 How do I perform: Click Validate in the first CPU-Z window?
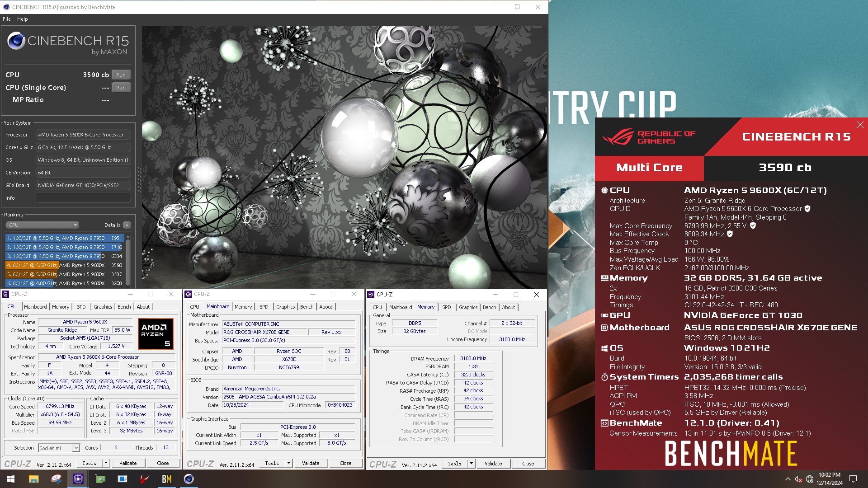coord(128,463)
